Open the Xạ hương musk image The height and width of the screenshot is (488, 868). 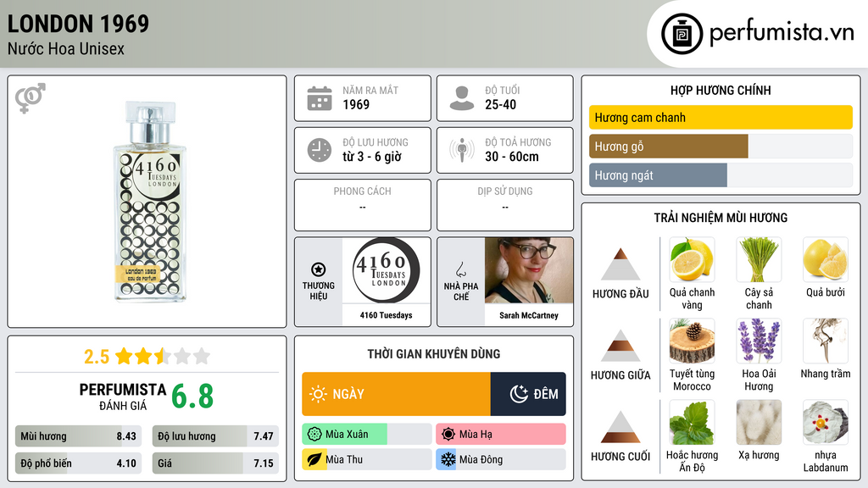pyautogui.click(x=759, y=422)
